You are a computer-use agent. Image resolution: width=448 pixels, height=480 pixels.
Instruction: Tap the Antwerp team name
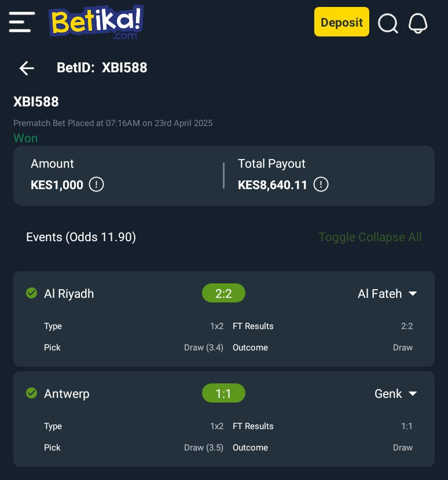67,394
